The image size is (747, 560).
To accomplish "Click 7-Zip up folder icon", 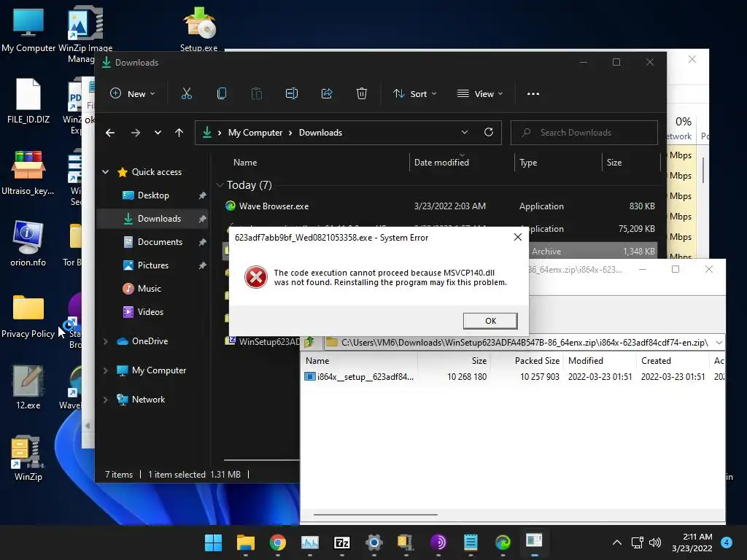I will 309,342.
